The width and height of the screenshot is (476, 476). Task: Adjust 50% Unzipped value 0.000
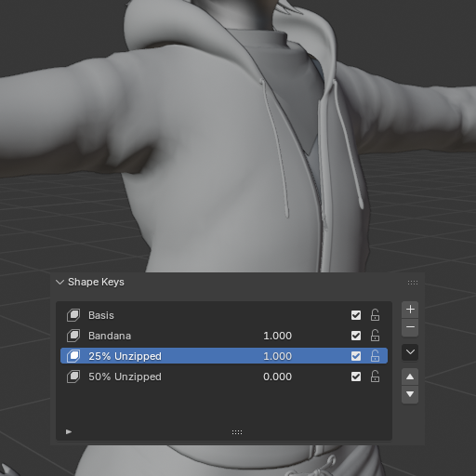click(x=277, y=377)
